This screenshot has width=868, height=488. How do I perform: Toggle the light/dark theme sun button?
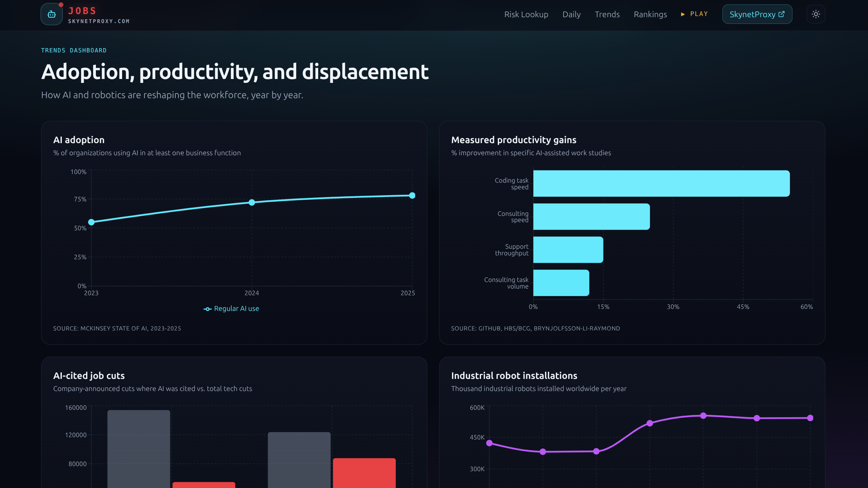[x=816, y=14]
